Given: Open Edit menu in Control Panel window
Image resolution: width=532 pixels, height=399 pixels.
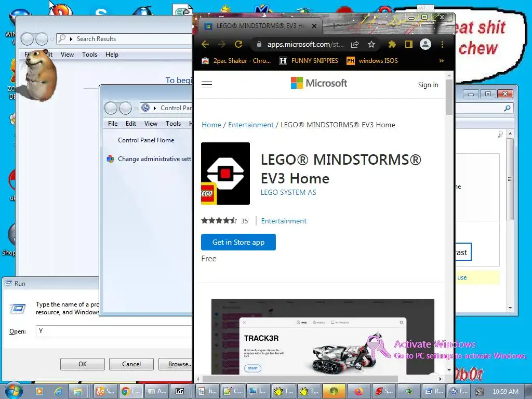Looking at the screenshot, I should [x=130, y=124].
